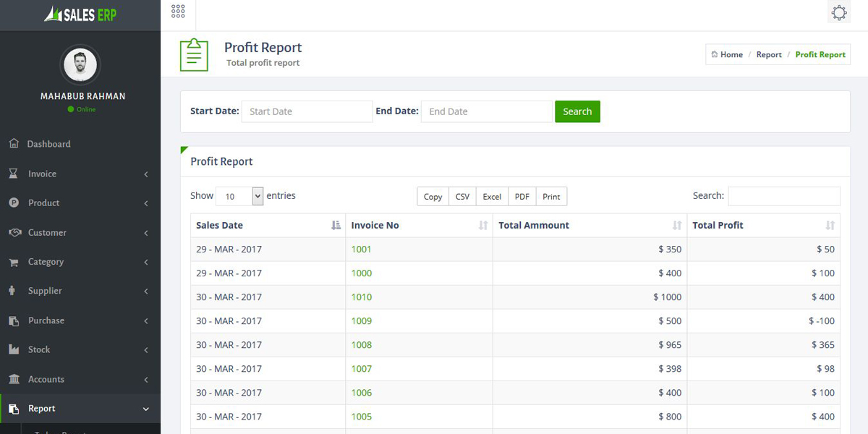Open invoice 1006 link
The height and width of the screenshot is (434, 868).
tap(362, 392)
